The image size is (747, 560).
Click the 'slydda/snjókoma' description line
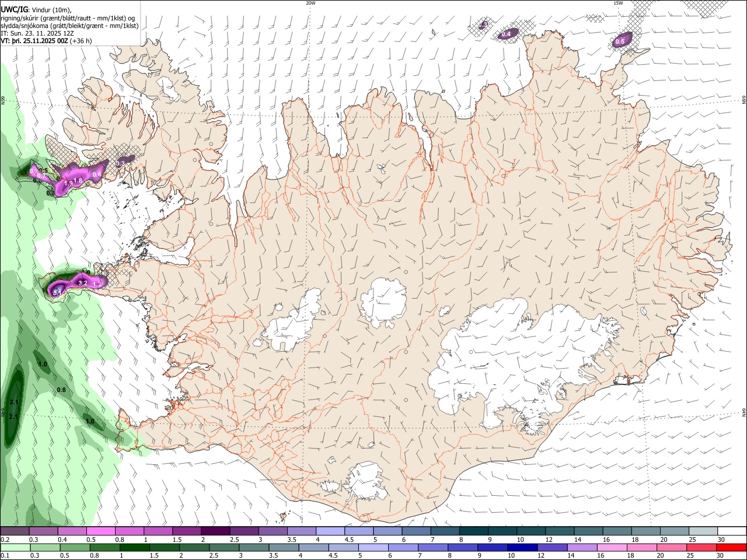69,26
